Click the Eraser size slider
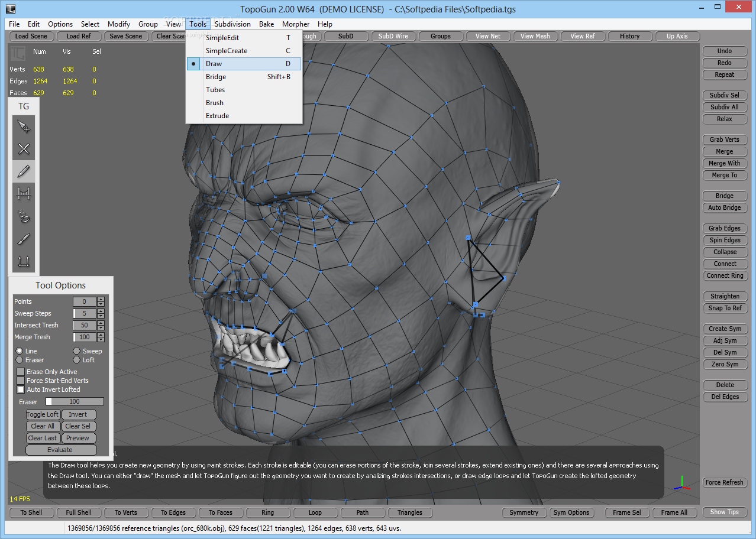 (75, 402)
